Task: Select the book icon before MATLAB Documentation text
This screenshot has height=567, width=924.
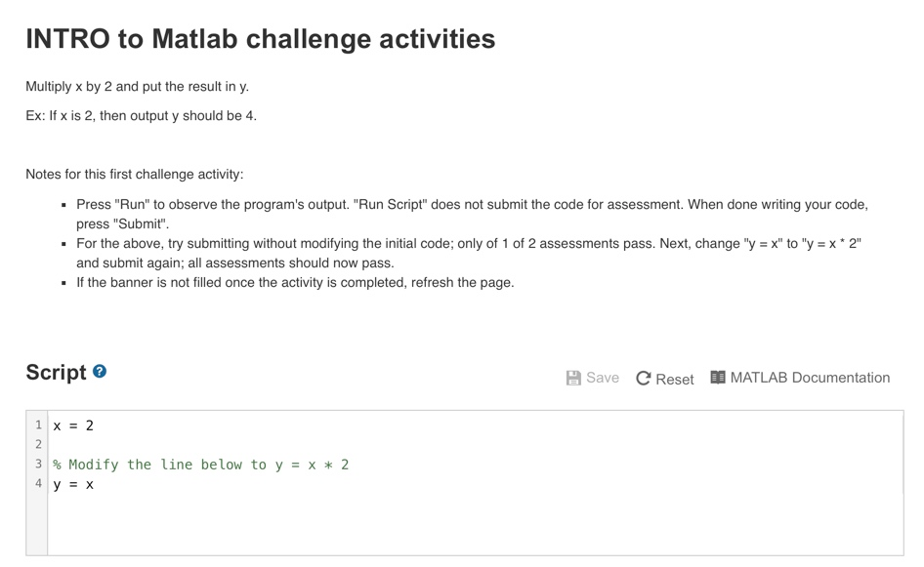Action: click(x=716, y=378)
